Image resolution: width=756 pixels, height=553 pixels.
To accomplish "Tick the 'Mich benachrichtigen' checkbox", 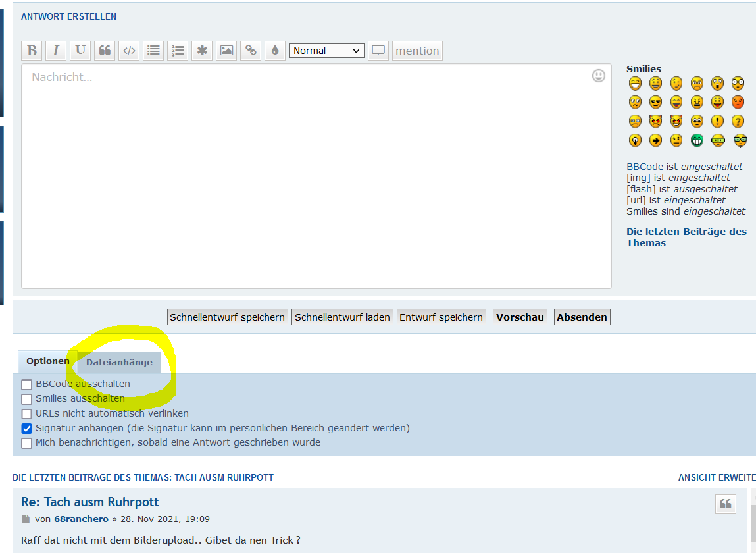I will (27, 443).
